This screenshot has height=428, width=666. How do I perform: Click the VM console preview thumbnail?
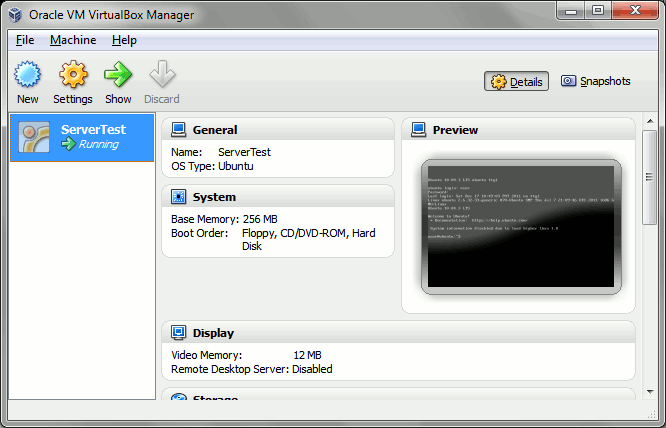[x=521, y=227]
